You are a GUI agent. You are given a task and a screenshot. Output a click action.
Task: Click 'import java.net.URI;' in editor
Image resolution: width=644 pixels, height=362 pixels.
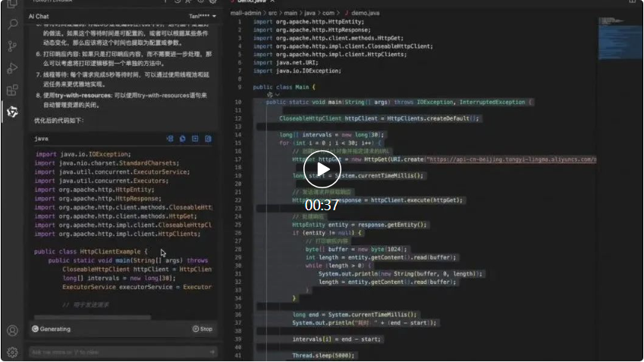click(285, 62)
